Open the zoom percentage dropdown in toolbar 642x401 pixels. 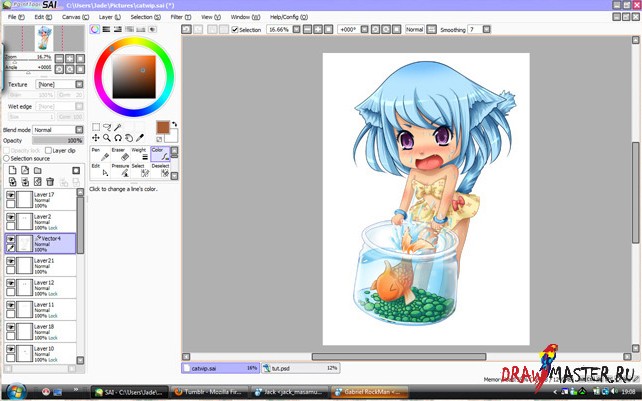pos(296,29)
